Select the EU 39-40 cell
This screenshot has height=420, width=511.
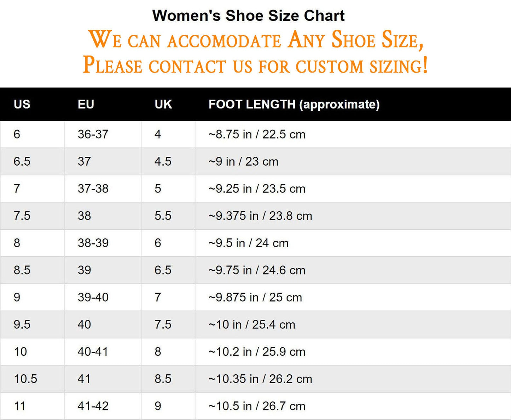pos(93,298)
